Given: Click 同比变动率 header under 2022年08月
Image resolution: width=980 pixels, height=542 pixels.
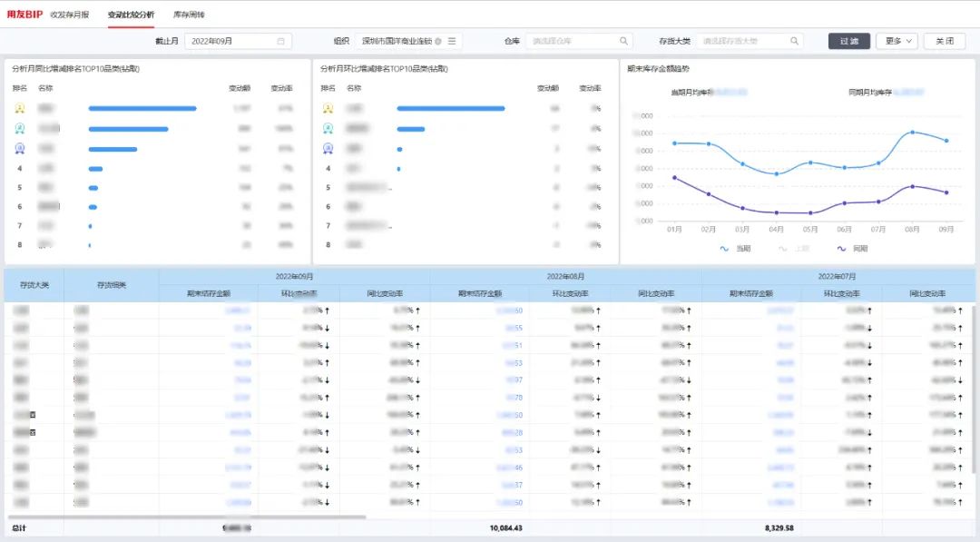Looking at the screenshot, I should point(656,294).
